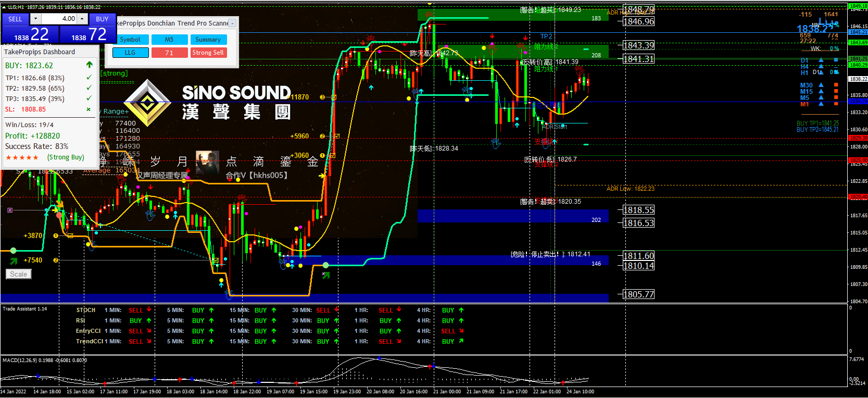This screenshot has width=868, height=398.
Task: Click the blue triangle next to M15
Action: click(821, 91)
